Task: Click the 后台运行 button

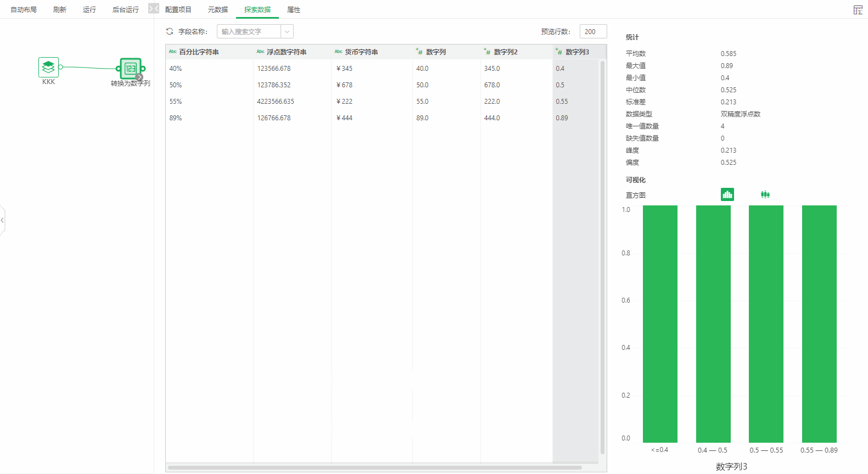Action: coord(125,10)
